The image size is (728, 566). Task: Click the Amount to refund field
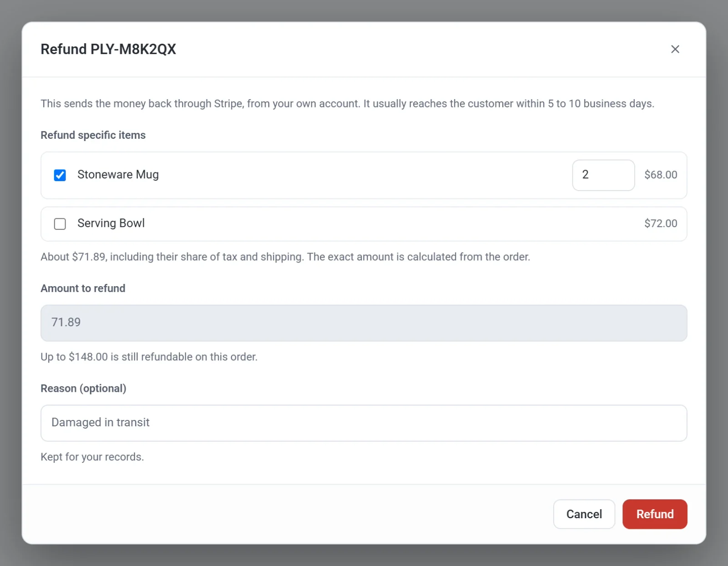pyautogui.click(x=364, y=323)
